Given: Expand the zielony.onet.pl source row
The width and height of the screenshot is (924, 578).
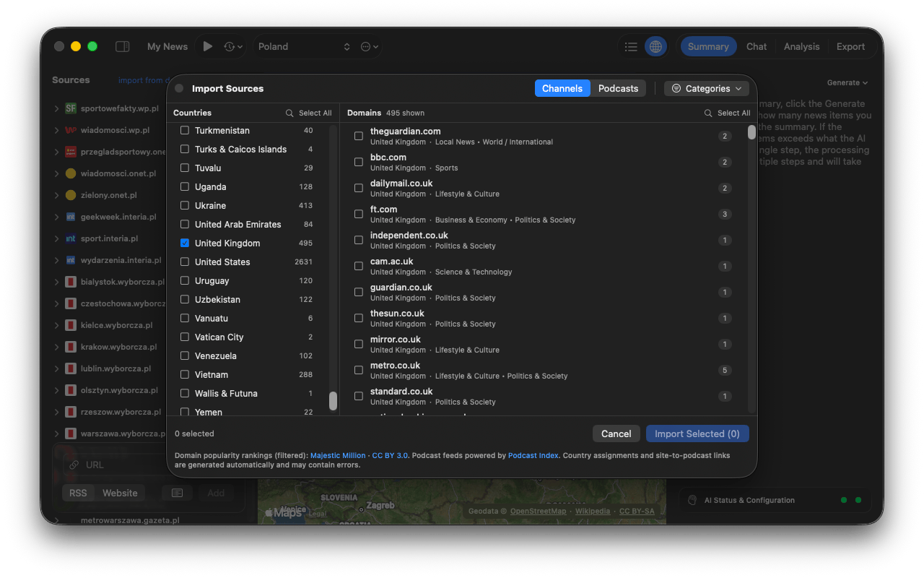Looking at the screenshot, I should coord(56,196).
